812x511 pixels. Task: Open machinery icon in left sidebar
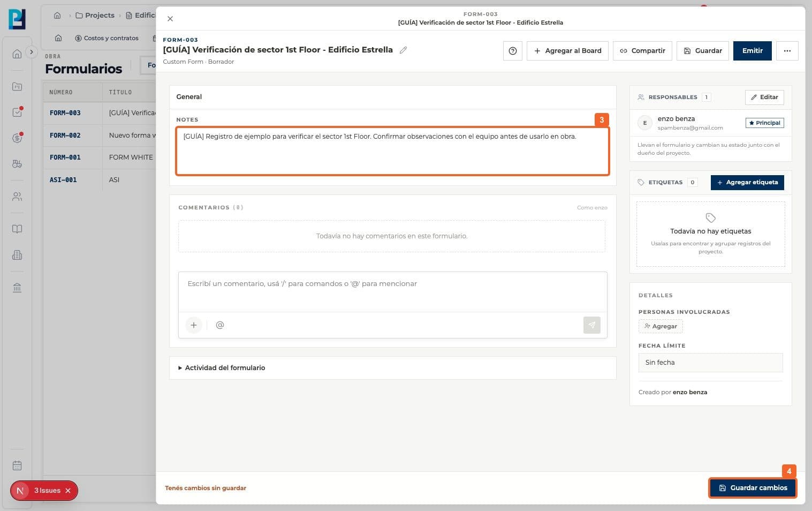tap(17, 164)
